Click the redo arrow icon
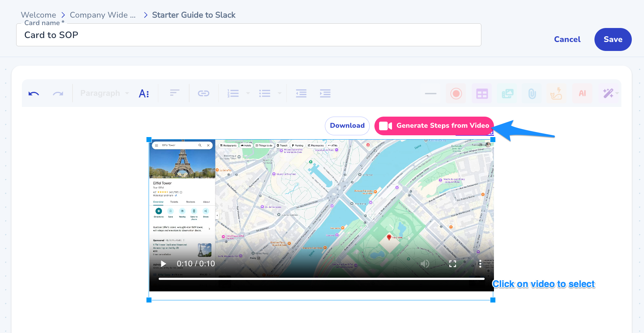644x333 pixels. tap(58, 94)
